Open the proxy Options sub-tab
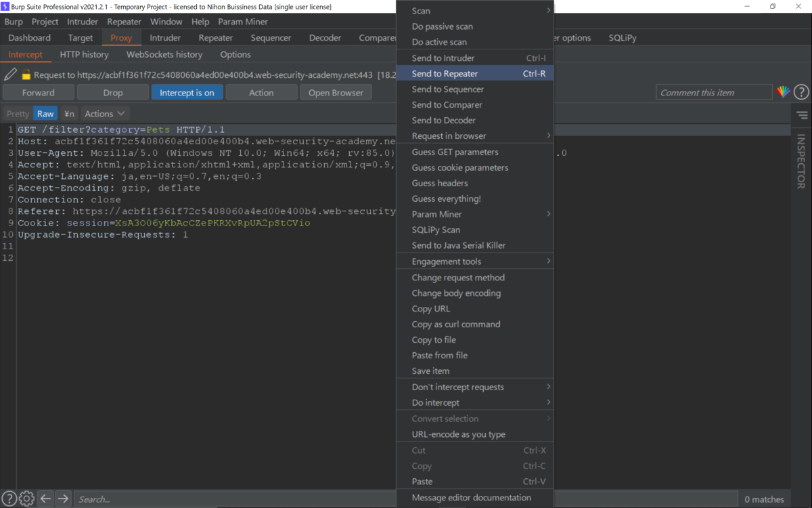The image size is (812, 508). [x=235, y=54]
